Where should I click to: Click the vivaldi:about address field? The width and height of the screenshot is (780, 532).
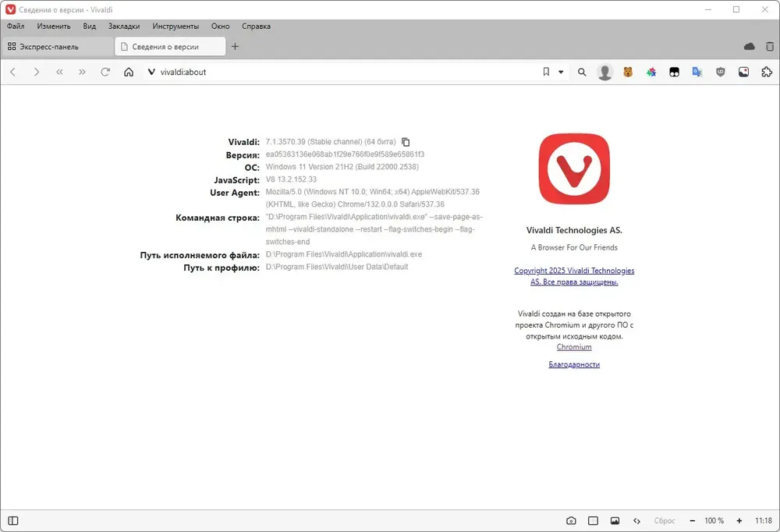(x=343, y=73)
